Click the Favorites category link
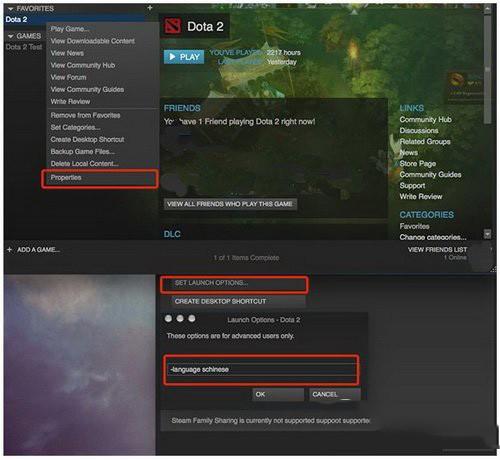 pos(414,226)
